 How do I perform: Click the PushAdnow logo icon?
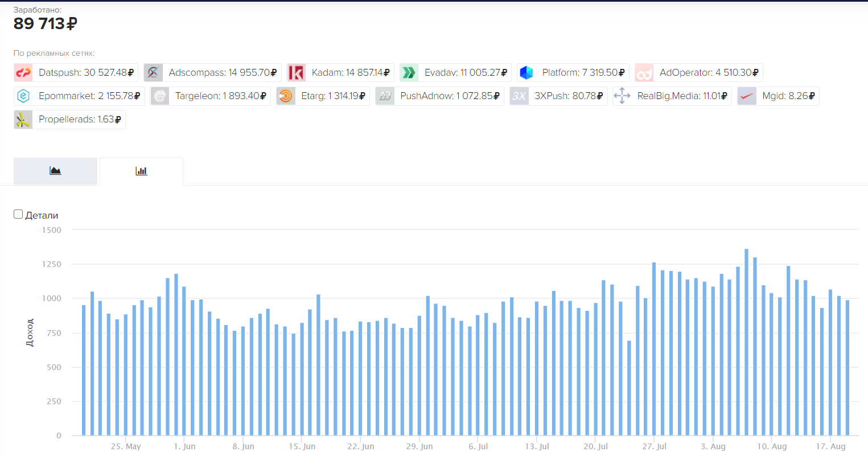point(385,96)
